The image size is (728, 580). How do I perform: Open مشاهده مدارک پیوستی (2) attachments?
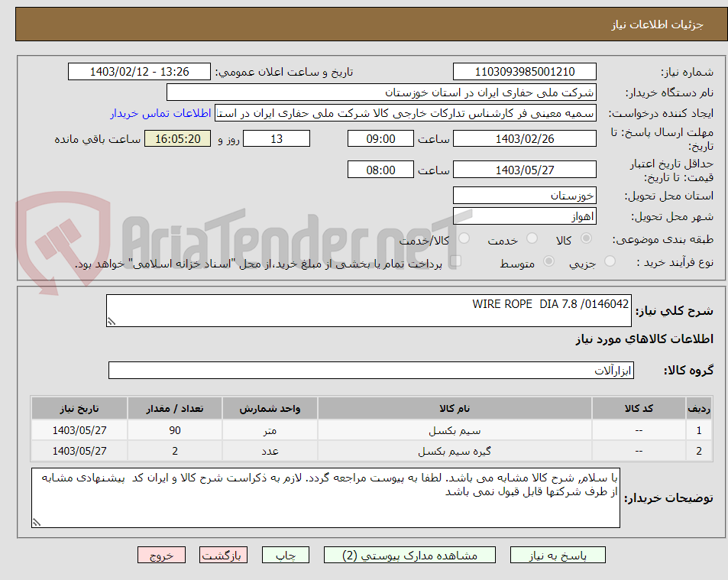(x=409, y=555)
